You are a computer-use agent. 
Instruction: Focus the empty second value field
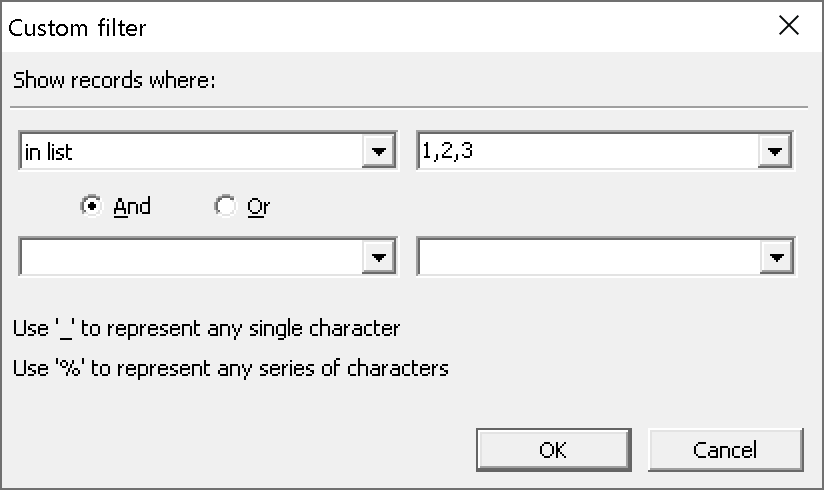click(585, 257)
